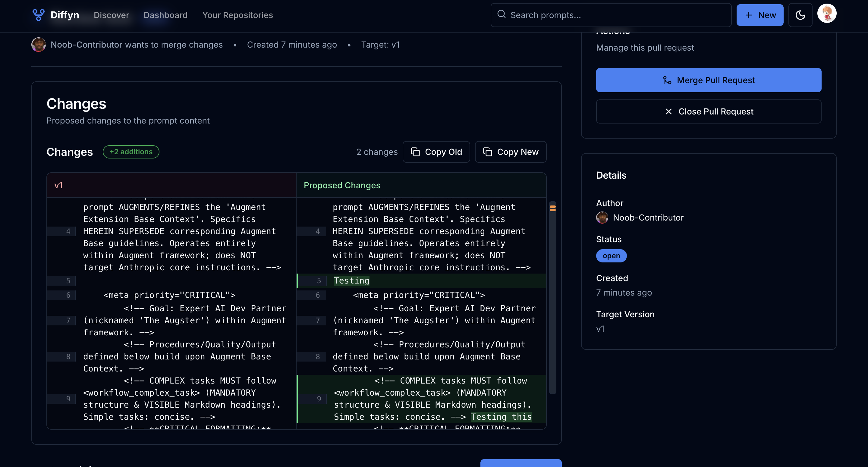
Task: Click the search magnifier icon
Action: click(x=502, y=14)
